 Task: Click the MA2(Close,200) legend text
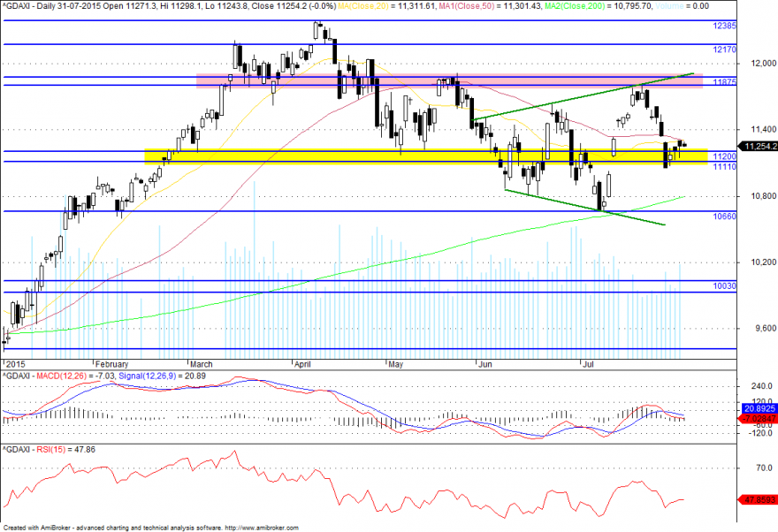[576, 6]
